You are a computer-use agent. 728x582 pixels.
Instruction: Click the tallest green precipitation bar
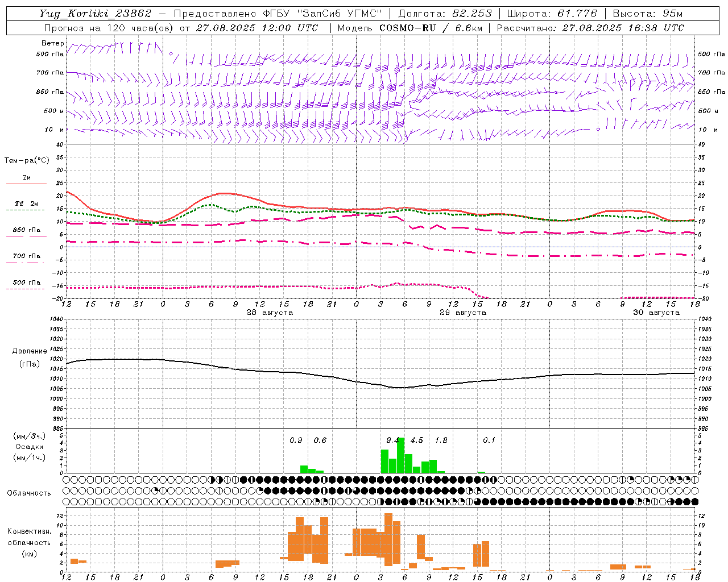(401, 455)
